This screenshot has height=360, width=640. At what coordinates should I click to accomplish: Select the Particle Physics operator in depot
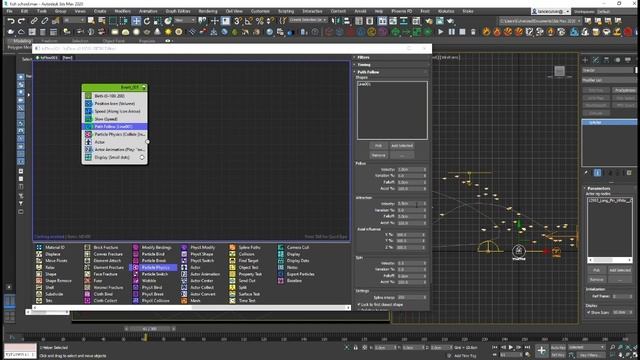pos(153,267)
